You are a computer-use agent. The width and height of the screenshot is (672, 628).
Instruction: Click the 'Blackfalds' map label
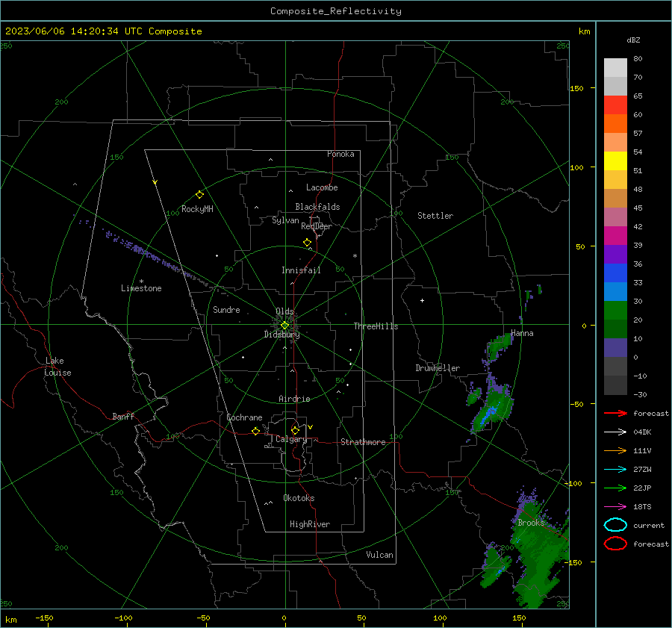point(317,207)
